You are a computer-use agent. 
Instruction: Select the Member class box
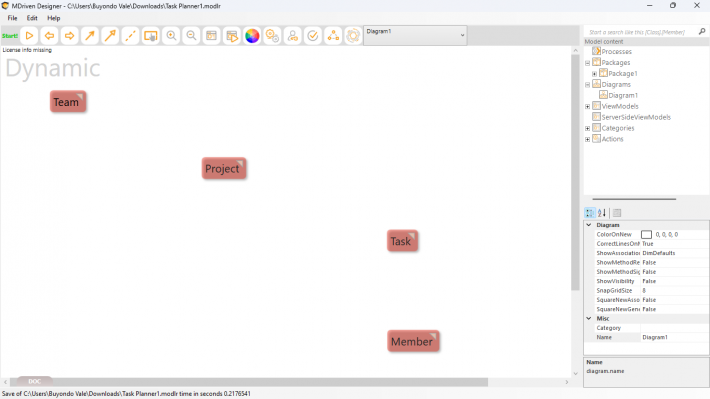tap(413, 341)
